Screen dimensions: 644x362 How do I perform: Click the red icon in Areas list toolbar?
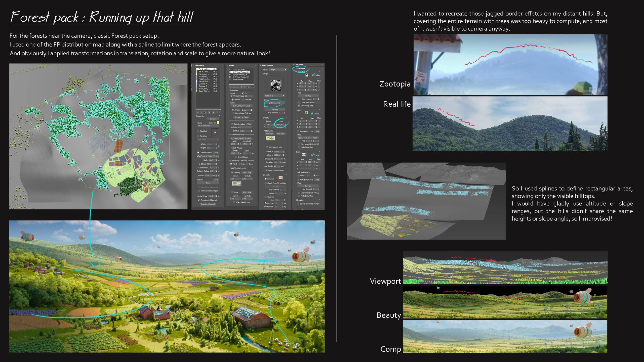click(x=245, y=87)
